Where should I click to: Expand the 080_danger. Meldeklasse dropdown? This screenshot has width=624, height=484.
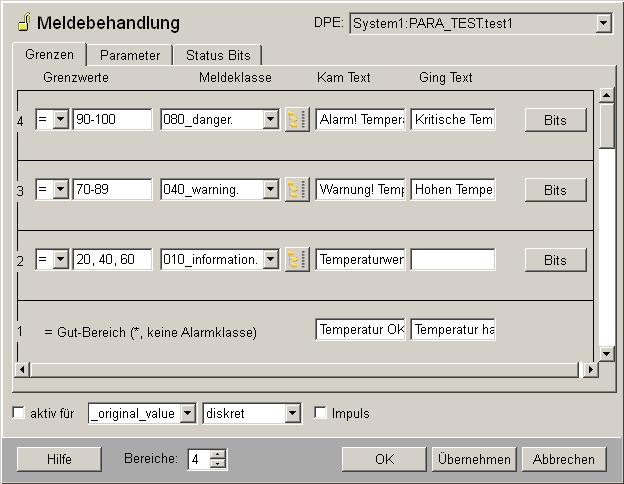[x=270, y=119]
